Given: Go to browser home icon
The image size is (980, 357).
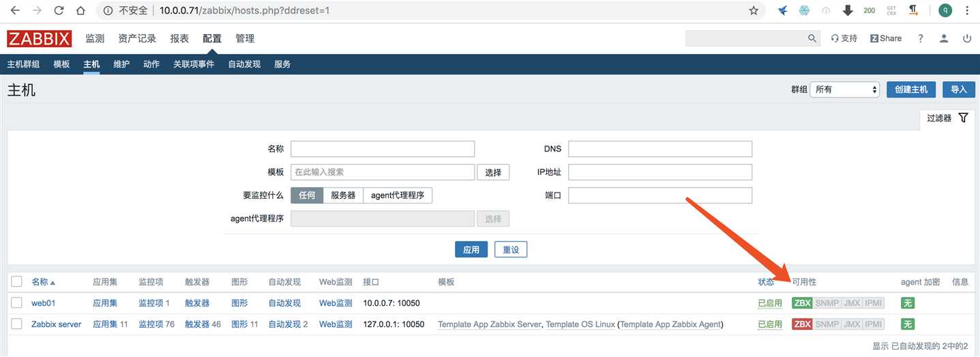Looking at the screenshot, I should [x=80, y=11].
